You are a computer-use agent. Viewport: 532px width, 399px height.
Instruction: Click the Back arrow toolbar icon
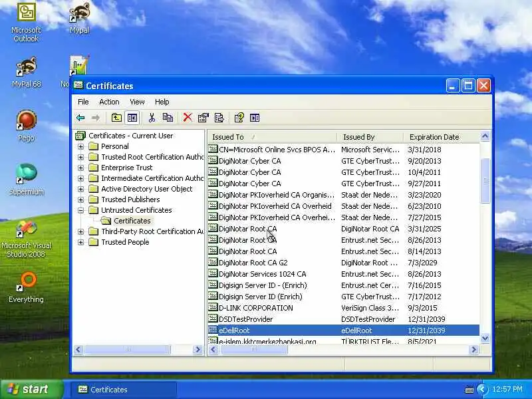tap(80, 118)
